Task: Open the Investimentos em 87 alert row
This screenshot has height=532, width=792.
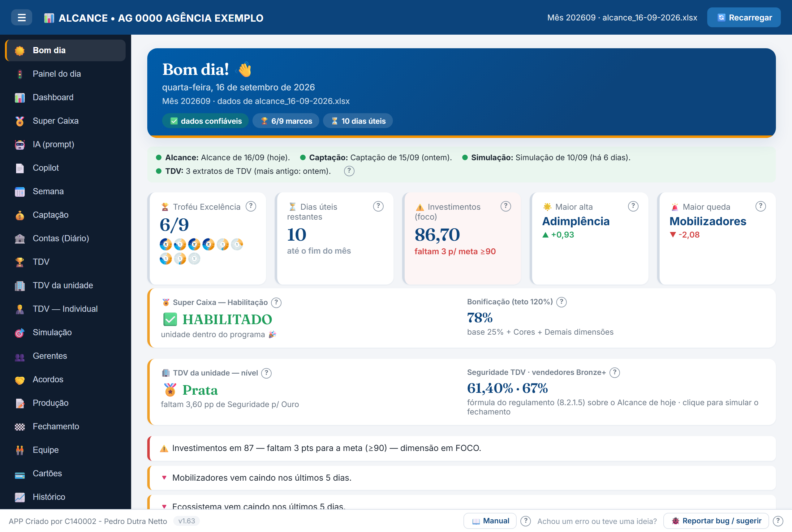Action: [462, 448]
